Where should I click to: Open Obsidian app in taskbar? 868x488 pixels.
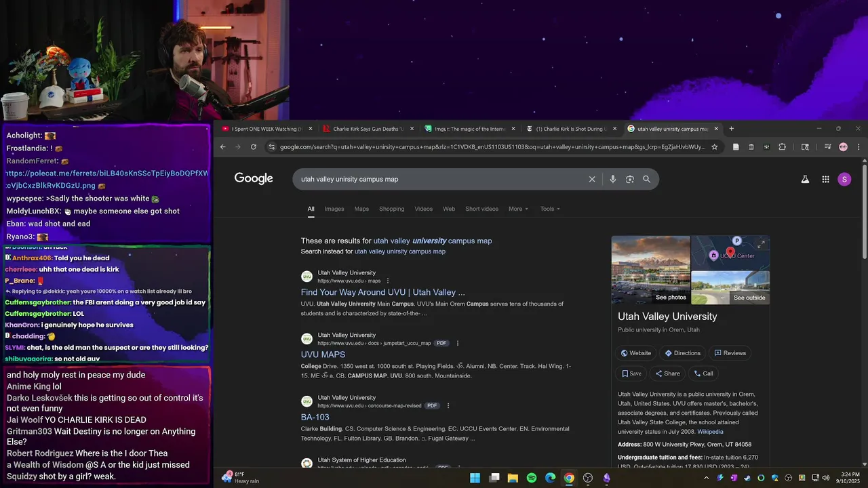[x=607, y=478]
